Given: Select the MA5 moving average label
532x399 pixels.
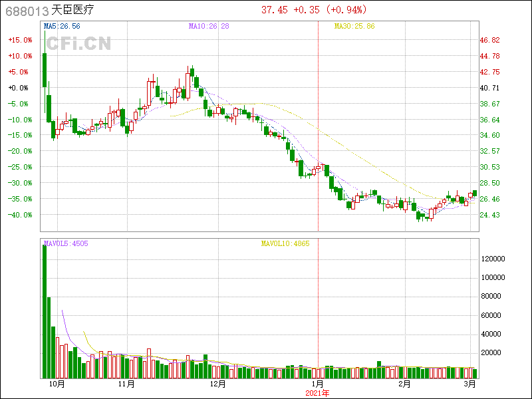Looking at the screenshot, I should tap(62, 26).
